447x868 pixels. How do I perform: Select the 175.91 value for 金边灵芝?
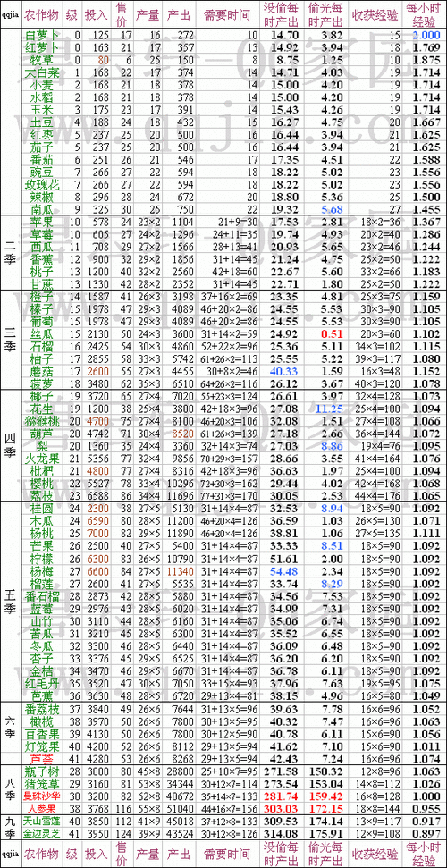point(327,833)
